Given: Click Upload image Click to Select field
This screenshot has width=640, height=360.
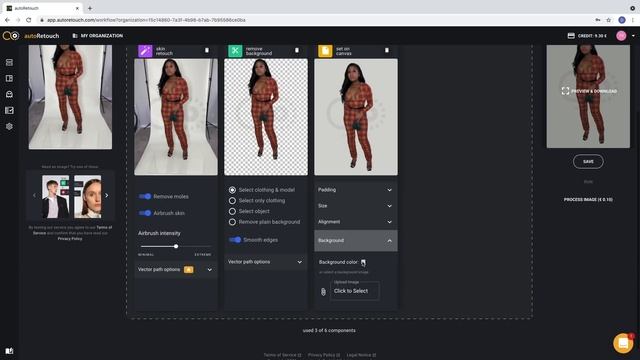Looking at the screenshot, I should point(355,291).
